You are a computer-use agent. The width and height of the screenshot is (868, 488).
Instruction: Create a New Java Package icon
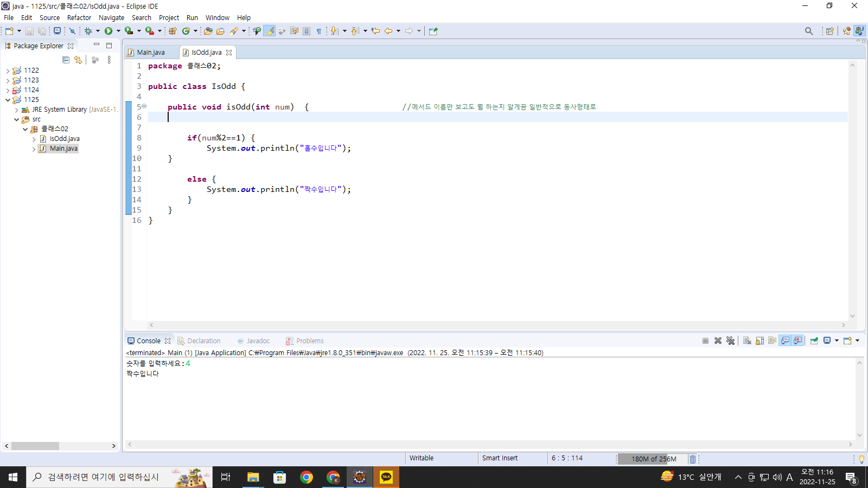click(173, 31)
